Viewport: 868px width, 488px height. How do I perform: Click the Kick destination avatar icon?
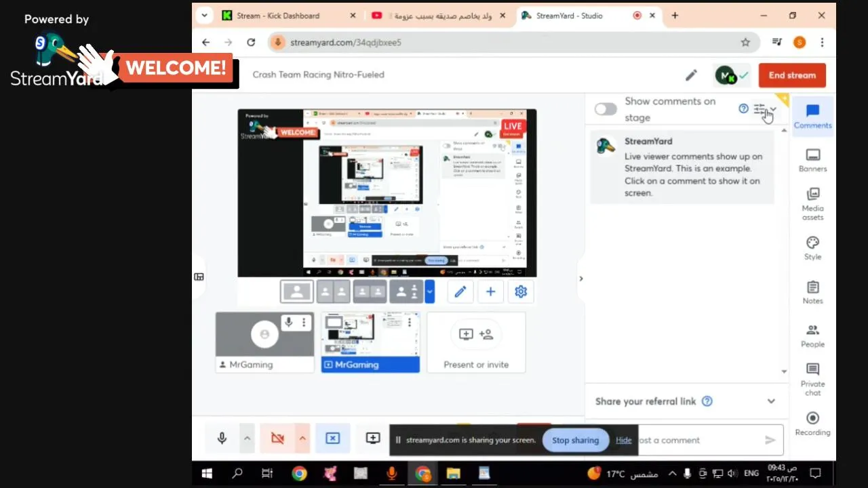[726, 75]
